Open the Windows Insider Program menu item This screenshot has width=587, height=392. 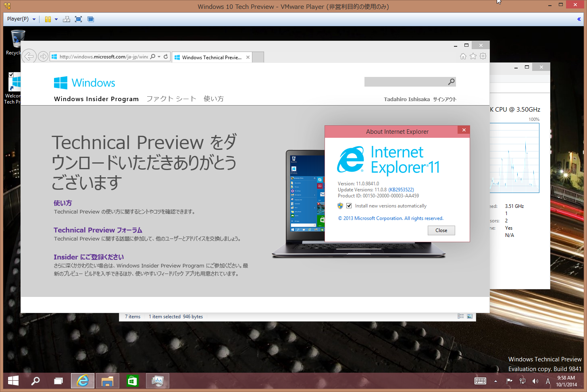coord(96,99)
